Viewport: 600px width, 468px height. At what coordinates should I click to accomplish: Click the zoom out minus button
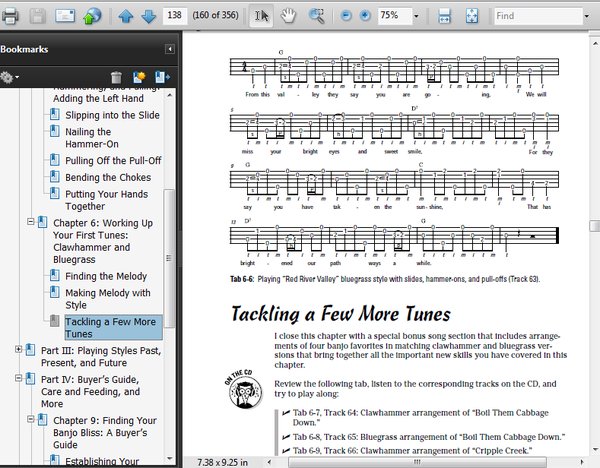346,16
